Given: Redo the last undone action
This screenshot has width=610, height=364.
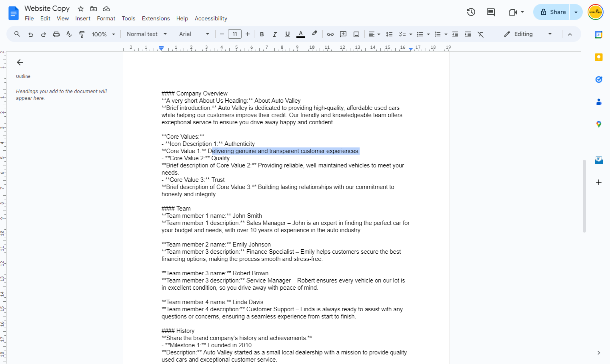Looking at the screenshot, I should (44, 34).
